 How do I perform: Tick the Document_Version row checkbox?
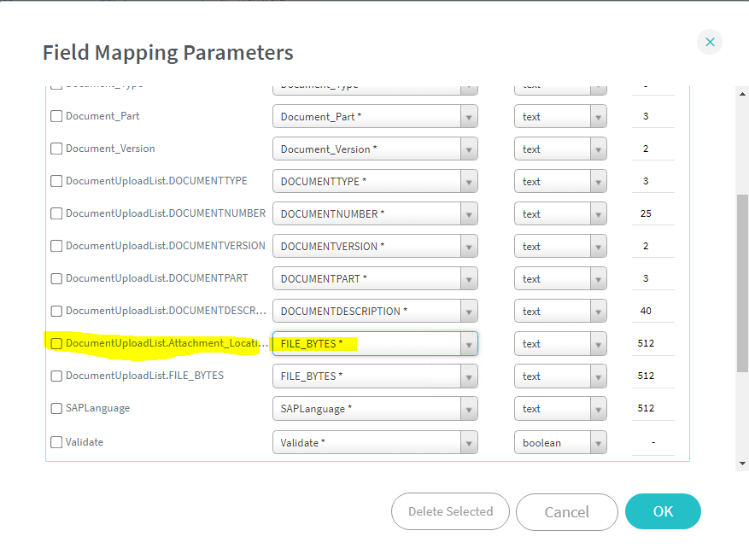tap(56, 149)
